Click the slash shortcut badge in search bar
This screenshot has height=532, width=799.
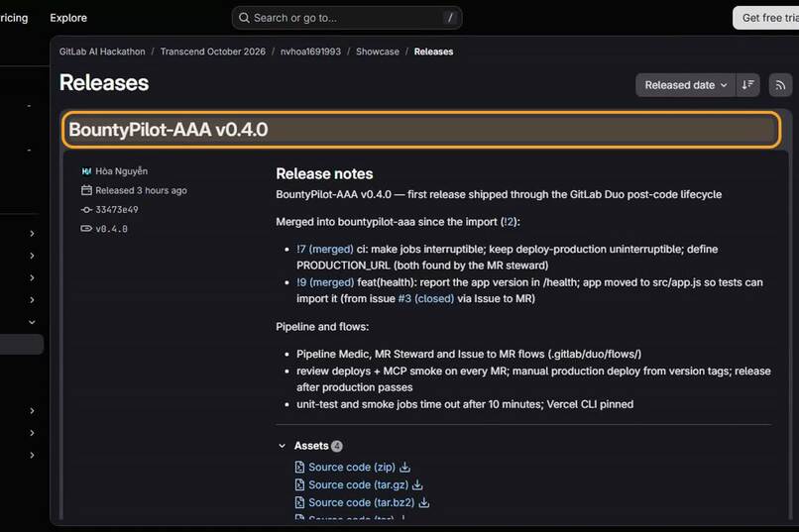point(450,18)
